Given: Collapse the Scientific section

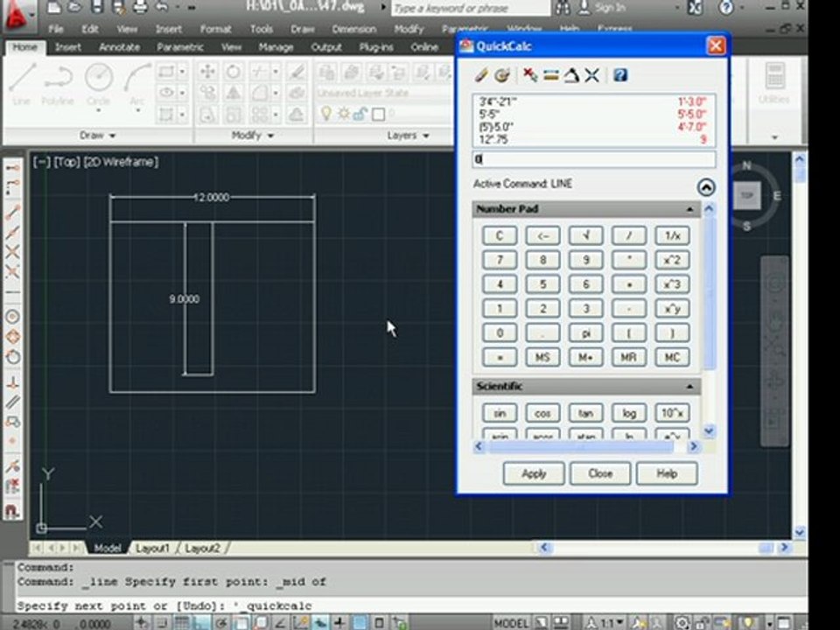Looking at the screenshot, I should coord(690,386).
